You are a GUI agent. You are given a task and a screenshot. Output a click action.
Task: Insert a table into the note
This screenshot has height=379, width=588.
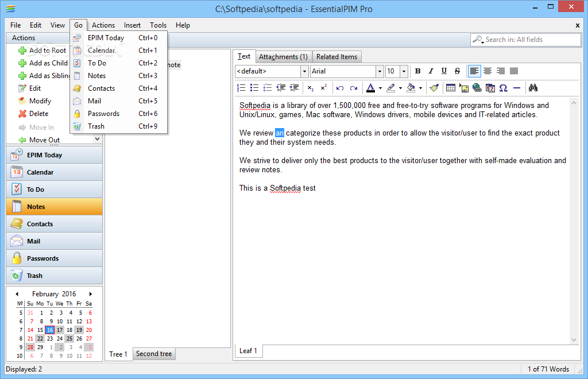tap(451, 88)
